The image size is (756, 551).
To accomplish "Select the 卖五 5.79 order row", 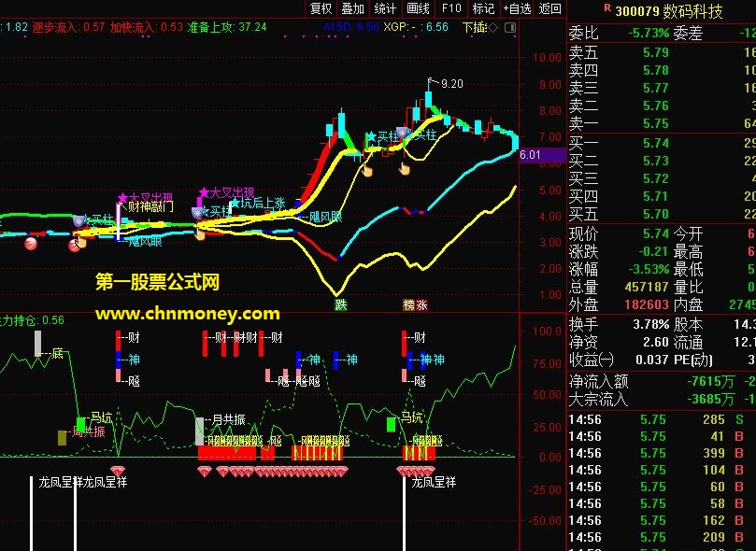I will pyautogui.click(x=662, y=52).
